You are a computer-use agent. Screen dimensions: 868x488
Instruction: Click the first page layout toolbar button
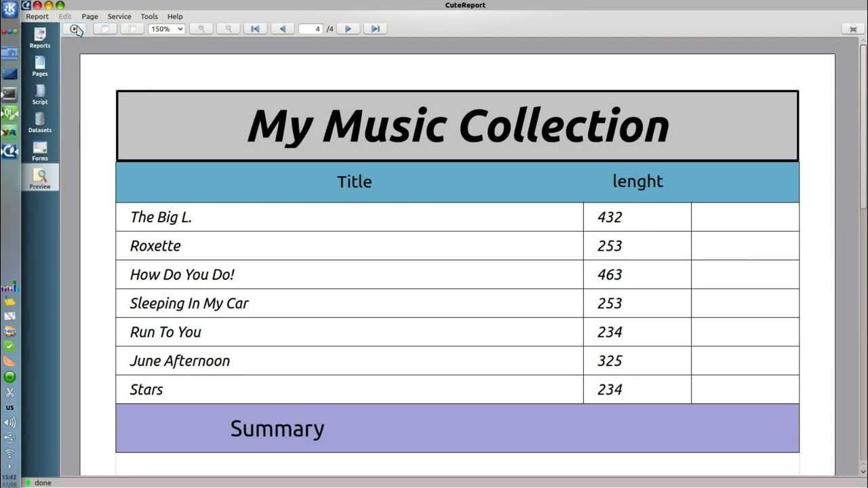(x=104, y=29)
